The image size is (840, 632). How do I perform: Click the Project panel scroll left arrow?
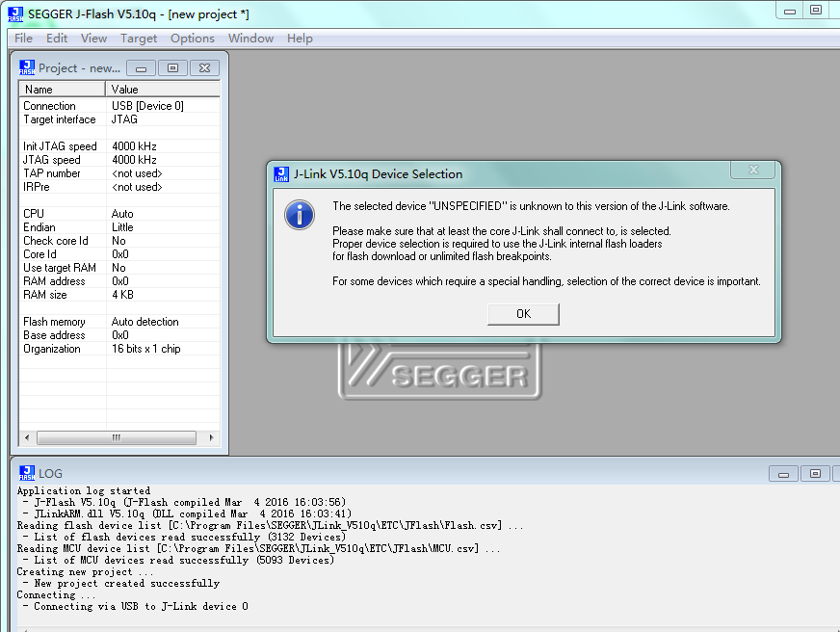point(27,438)
